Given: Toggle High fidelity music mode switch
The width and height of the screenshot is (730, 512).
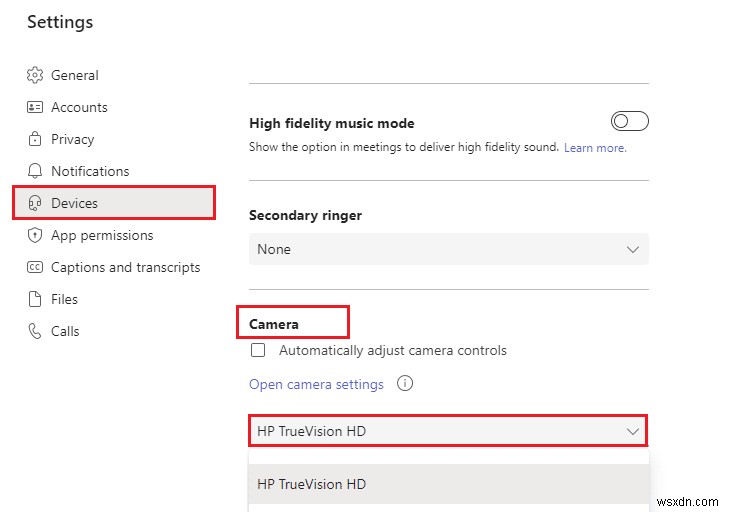Looking at the screenshot, I should coord(630,121).
